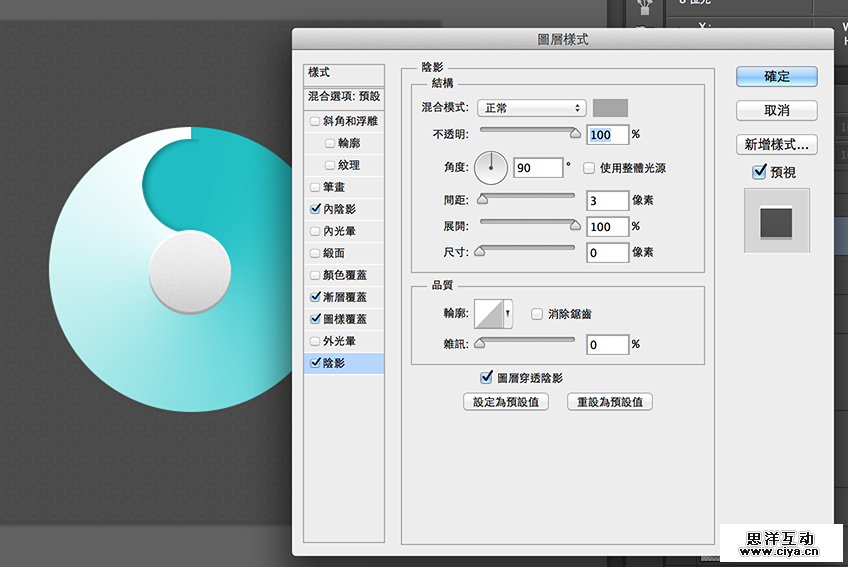Select 混合選項: 預設 in list
This screenshot has height=567, width=848.
point(344,97)
